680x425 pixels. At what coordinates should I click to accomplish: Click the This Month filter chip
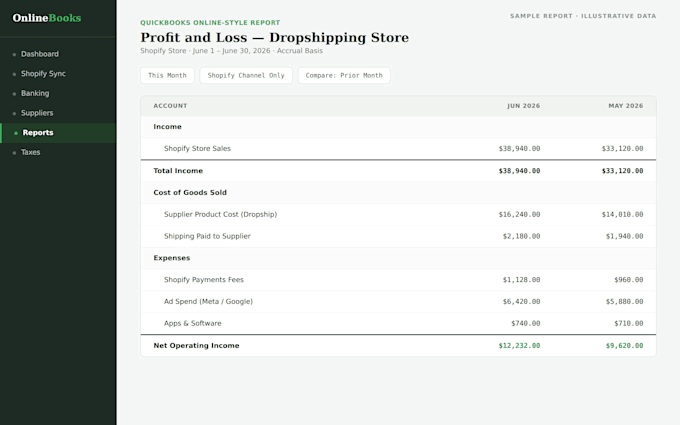[167, 75]
